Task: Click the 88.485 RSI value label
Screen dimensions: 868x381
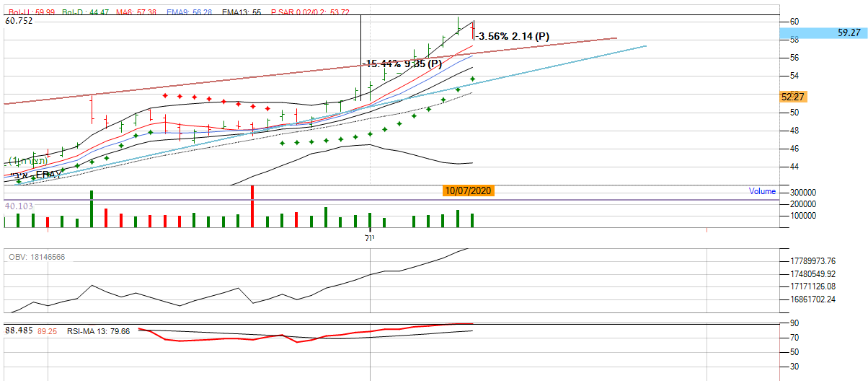Action: [x=19, y=330]
